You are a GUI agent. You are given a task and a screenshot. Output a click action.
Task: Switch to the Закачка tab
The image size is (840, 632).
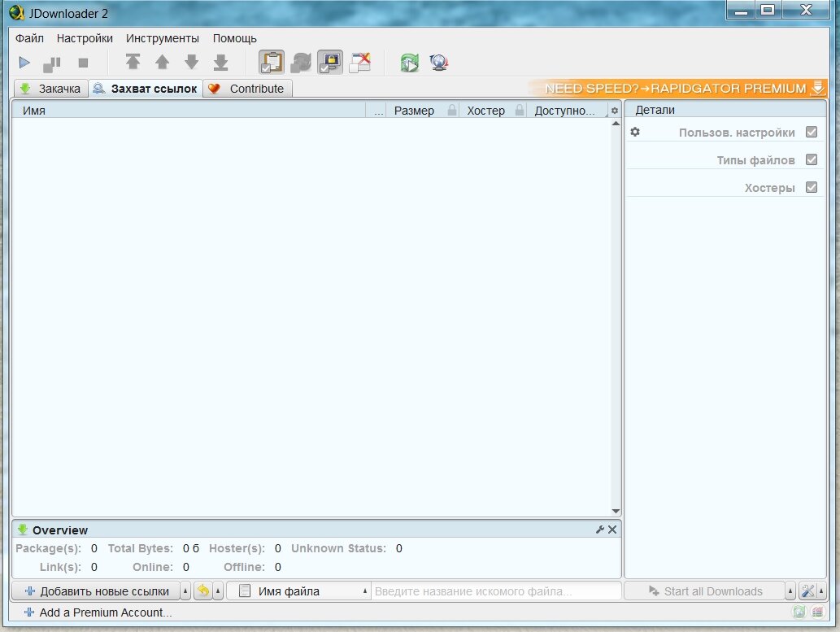point(50,89)
